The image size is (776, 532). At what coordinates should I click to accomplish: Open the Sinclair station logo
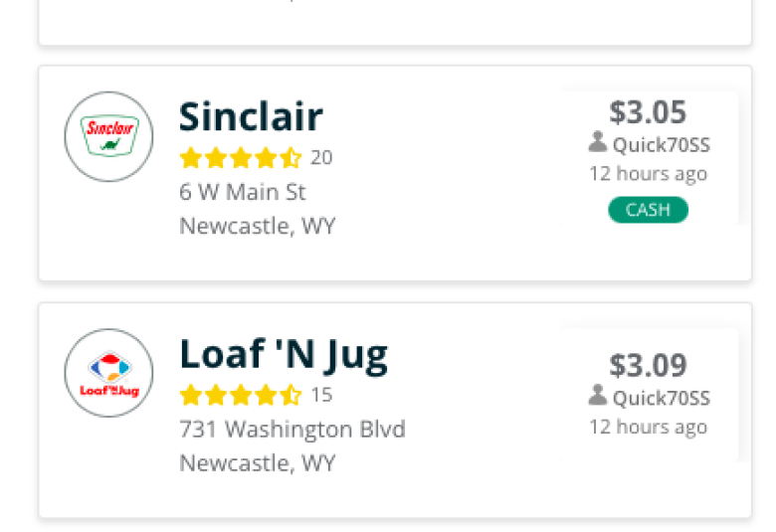pyautogui.click(x=108, y=136)
